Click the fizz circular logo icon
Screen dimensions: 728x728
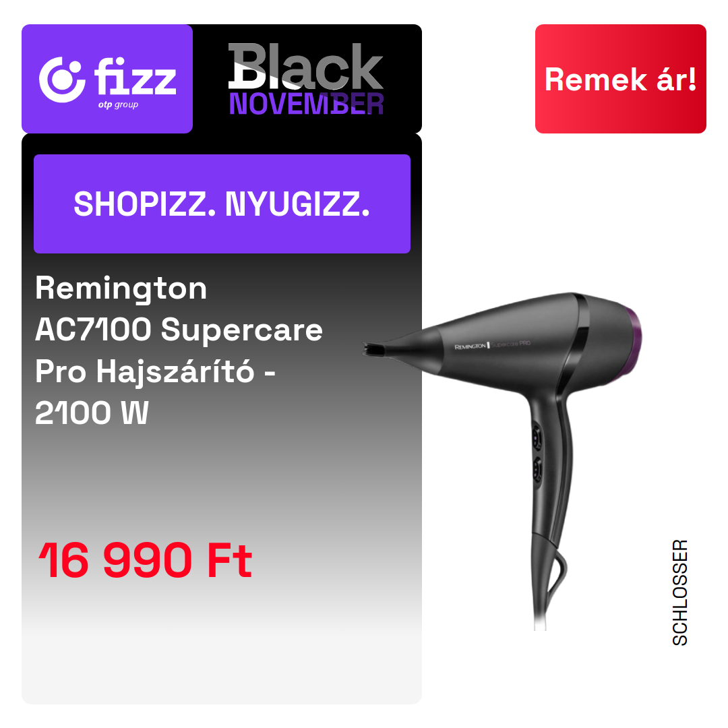[62, 80]
